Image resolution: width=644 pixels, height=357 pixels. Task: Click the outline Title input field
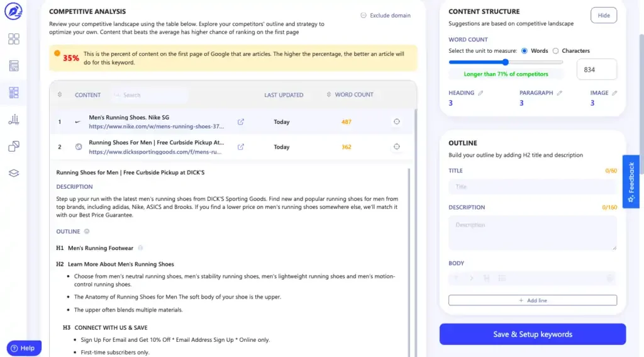tap(533, 187)
